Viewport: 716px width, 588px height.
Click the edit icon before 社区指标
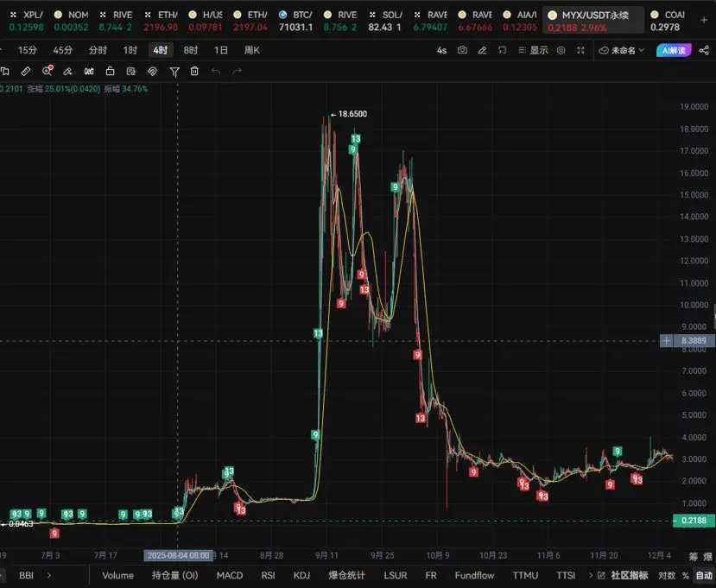pyautogui.click(x=601, y=575)
